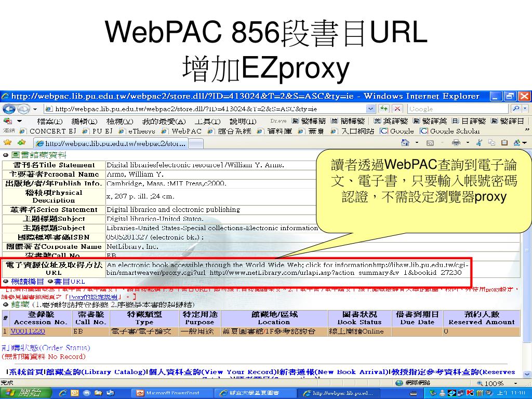Click the Internet Explorer quick launch icon
This screenshot has width=532, height=399.
[63, 393]
